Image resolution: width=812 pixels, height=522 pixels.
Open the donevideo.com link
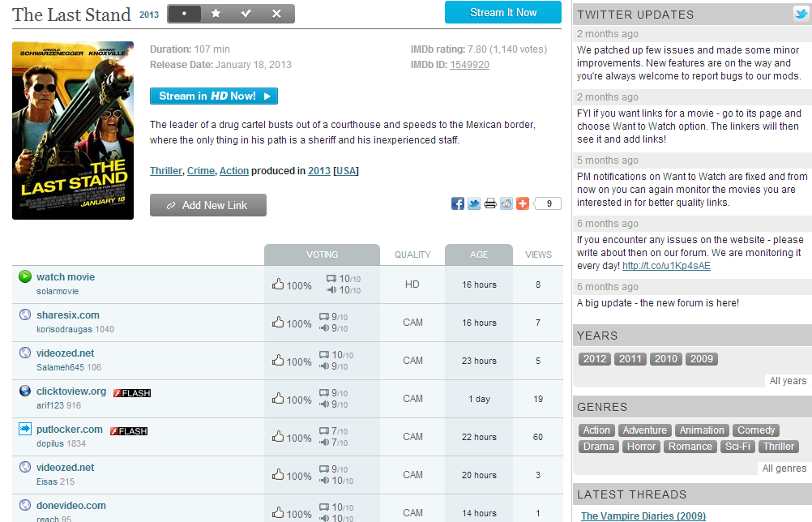(71, 506)
